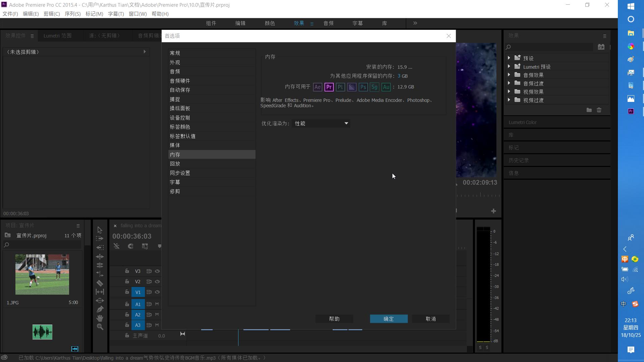Toggle the lock on the V2 track
The width and height of the screenshot is (644, 362).
pyautogui.click(x=127, y=281)
